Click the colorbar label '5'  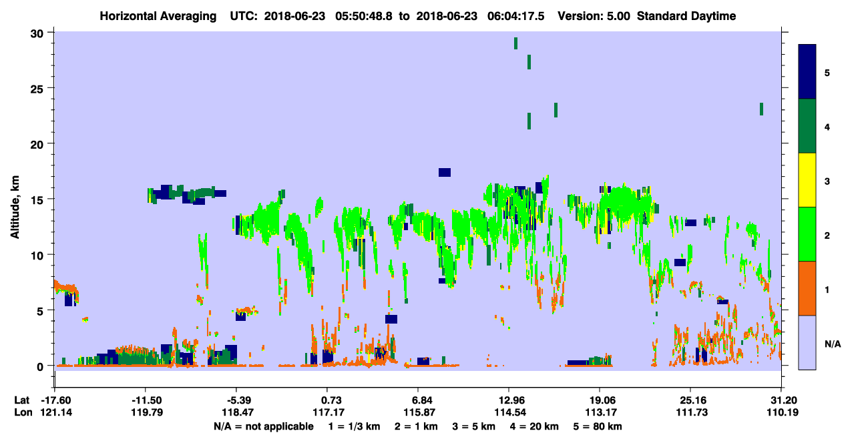tap(827, 72)
